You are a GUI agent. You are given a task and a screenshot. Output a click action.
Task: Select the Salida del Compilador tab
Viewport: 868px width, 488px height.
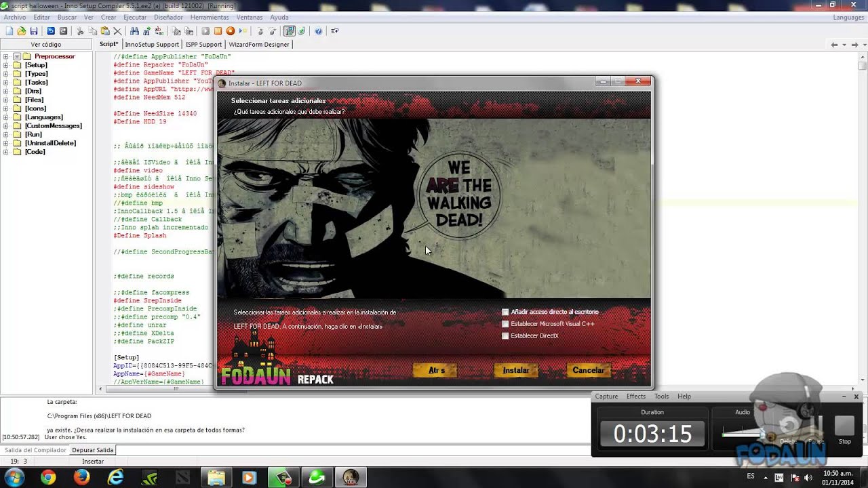[x=36, y=450]
